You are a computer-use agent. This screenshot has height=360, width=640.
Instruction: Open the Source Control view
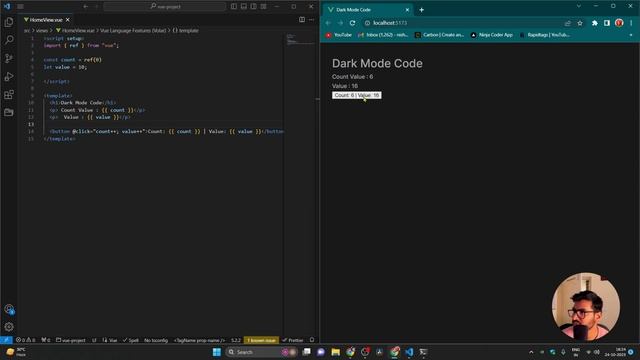click(9, 58)
